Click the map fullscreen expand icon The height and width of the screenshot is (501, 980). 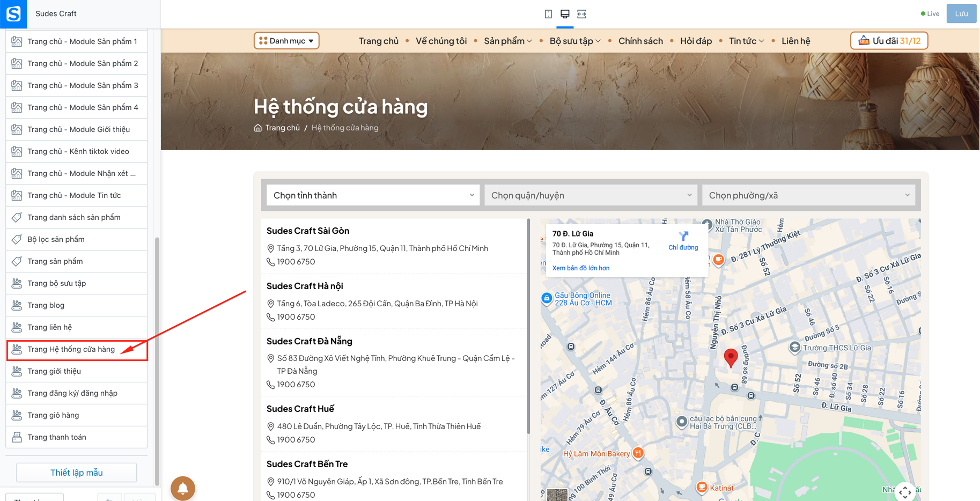[x=905, y=491]
